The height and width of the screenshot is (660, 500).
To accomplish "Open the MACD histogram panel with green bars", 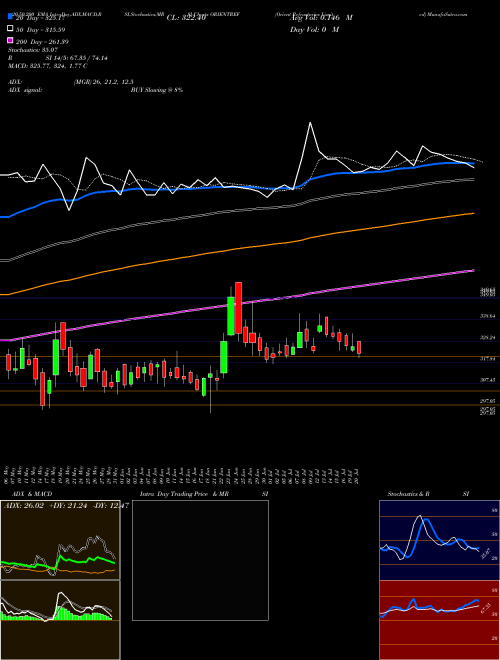I will click(60, 620).
